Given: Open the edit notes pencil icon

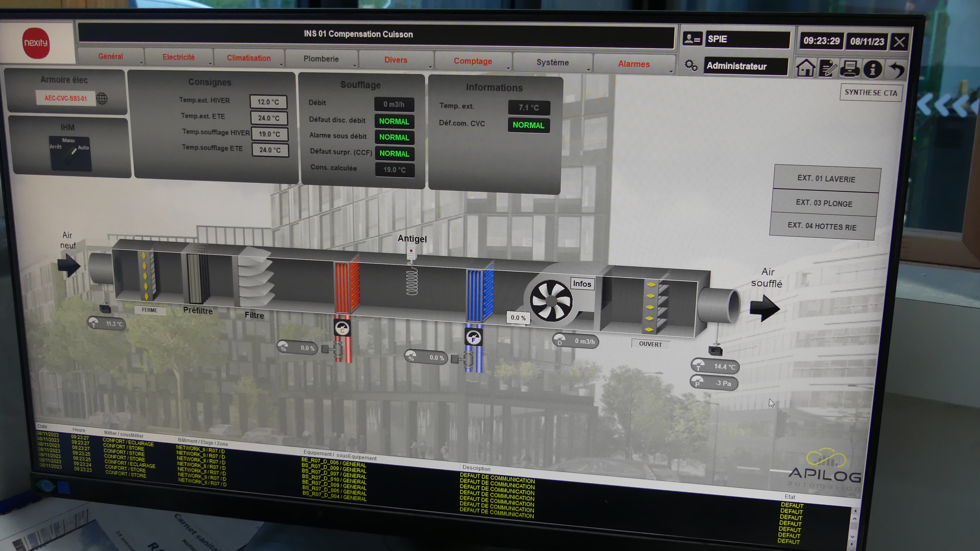Looking at the screenshot, I should pos(828,69).
